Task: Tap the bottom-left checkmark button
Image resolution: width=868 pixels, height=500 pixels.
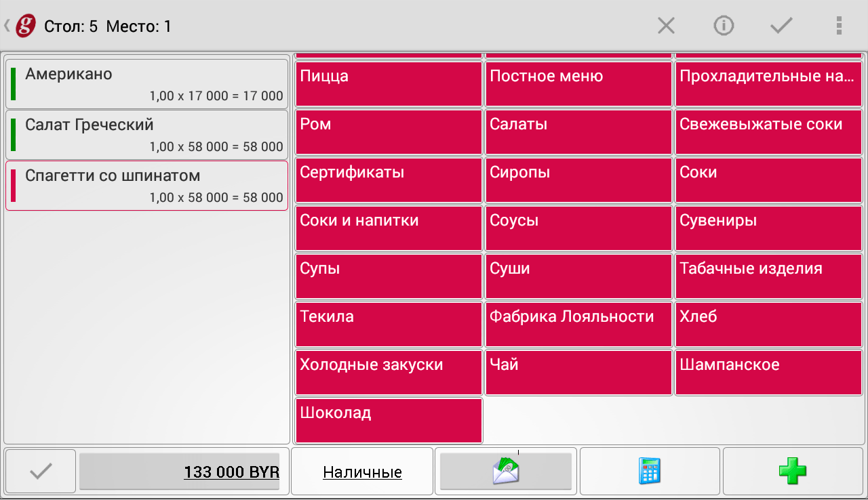Action: [41, 471]
